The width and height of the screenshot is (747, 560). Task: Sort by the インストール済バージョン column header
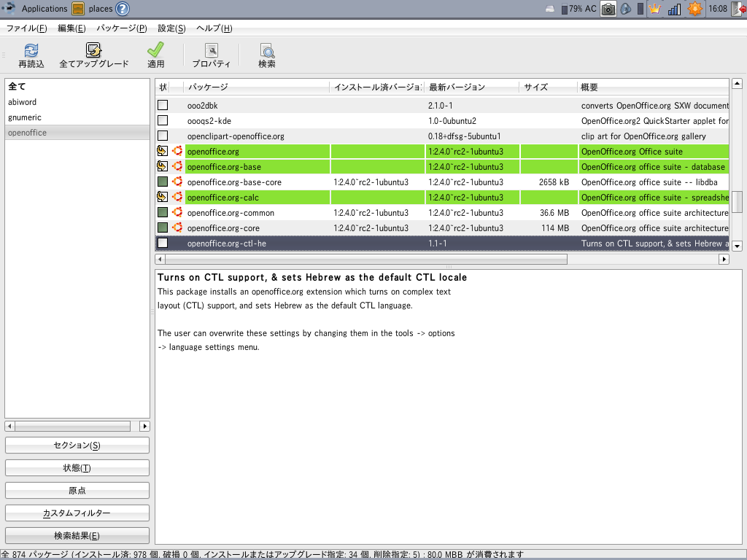(377, 87)
